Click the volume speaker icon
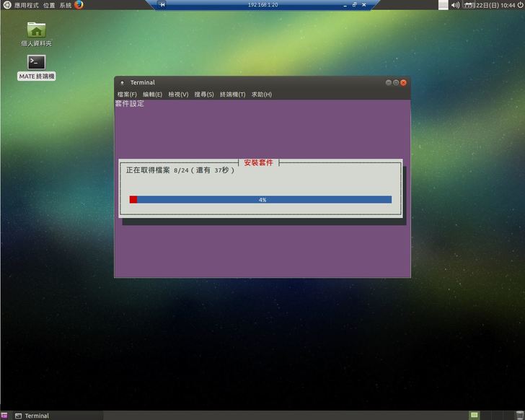 pyautogui.click(x=455, y=5)
